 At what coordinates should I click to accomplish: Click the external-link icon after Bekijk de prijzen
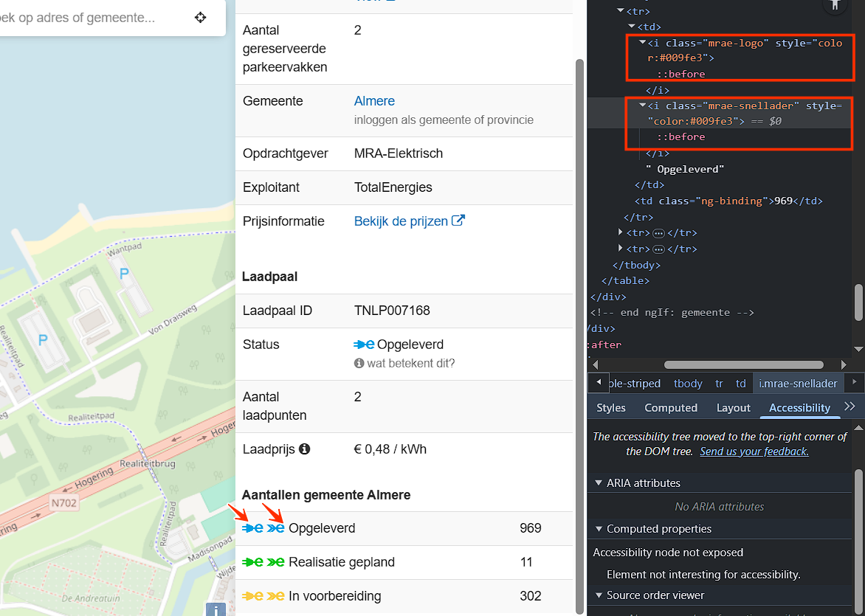(458, 221)
